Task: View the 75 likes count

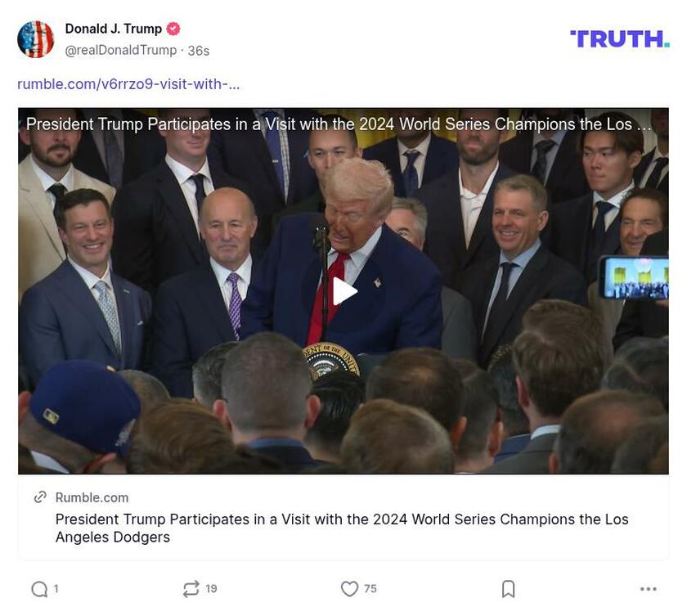Action: [370, 588]
